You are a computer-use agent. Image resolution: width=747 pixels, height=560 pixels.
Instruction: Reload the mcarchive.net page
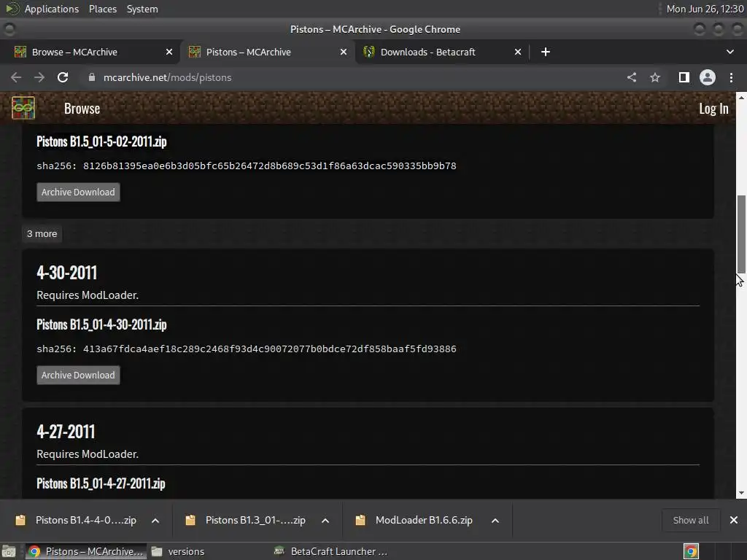(x=63, y=77)
